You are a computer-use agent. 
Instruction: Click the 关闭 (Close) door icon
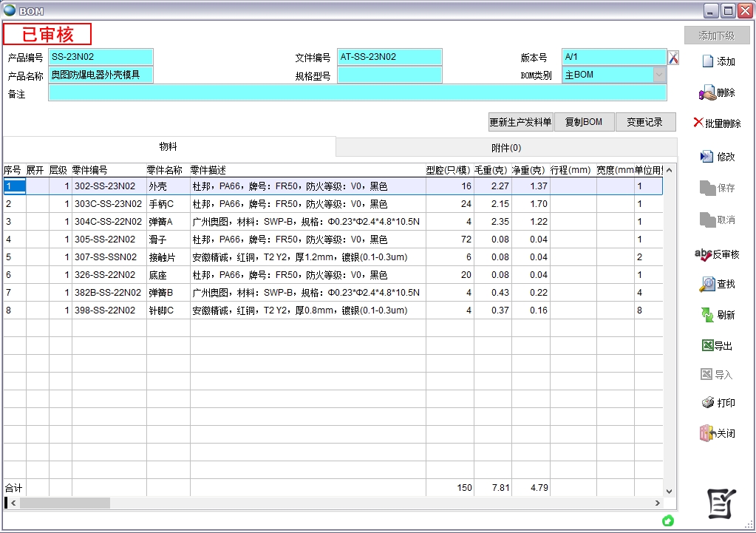tap(707, 433)
